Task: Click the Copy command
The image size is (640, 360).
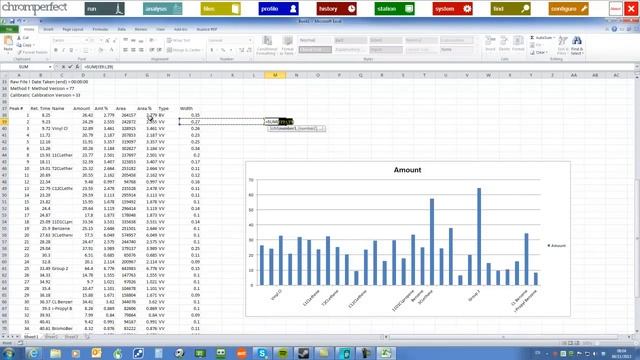Action: 25,45
